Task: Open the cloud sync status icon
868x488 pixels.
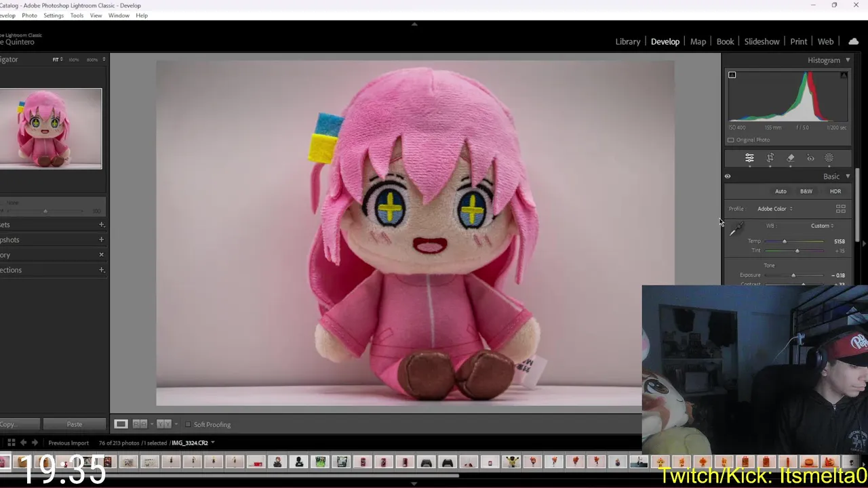Action: click(x=853, y=41)
